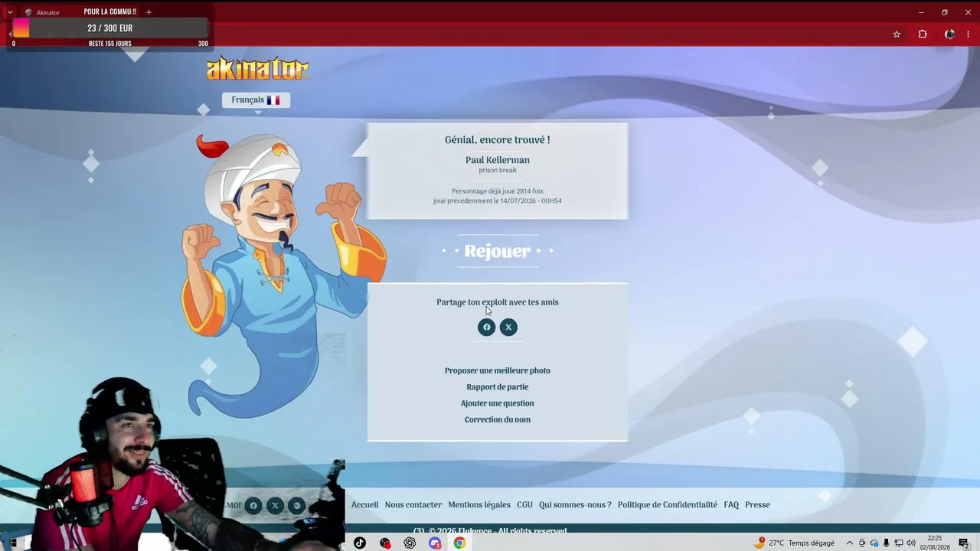Share the result on X
980x551 pixels.
[x=508, y=328]
